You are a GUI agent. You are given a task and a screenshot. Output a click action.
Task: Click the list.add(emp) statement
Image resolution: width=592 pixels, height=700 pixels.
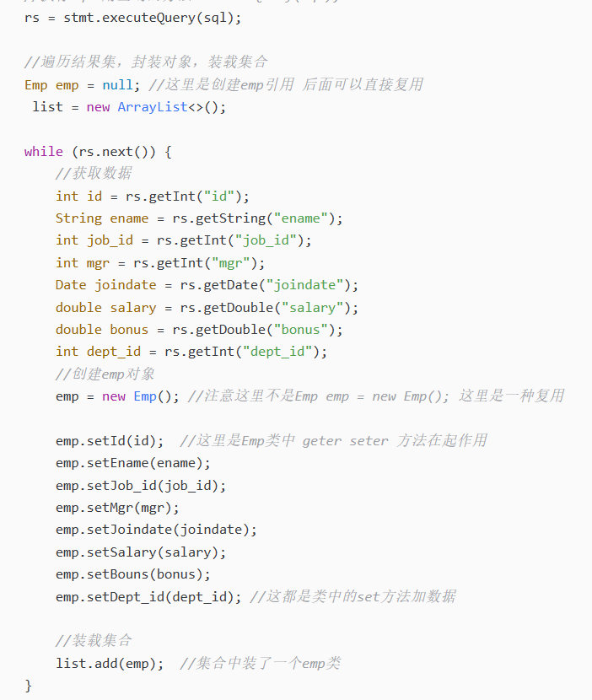tap(110, 664)
